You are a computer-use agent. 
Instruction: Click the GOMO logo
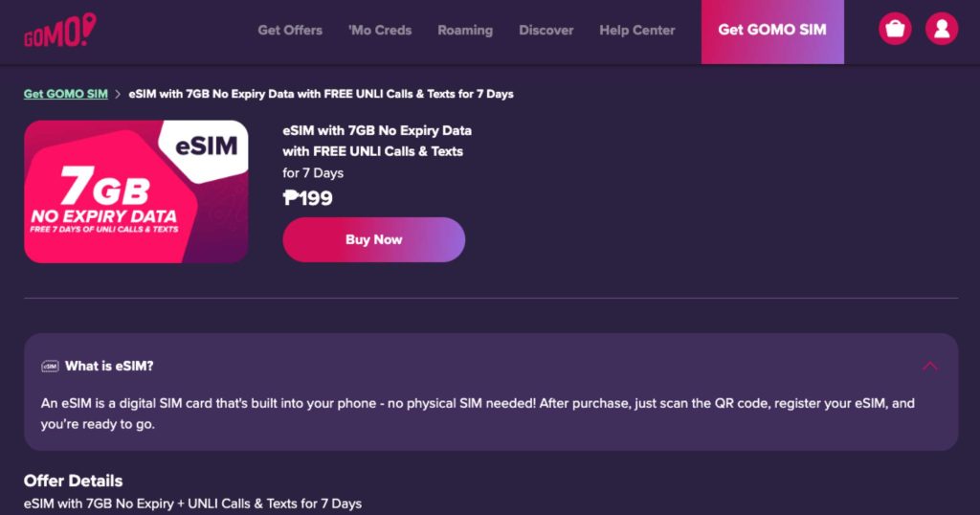click(60, 30)
